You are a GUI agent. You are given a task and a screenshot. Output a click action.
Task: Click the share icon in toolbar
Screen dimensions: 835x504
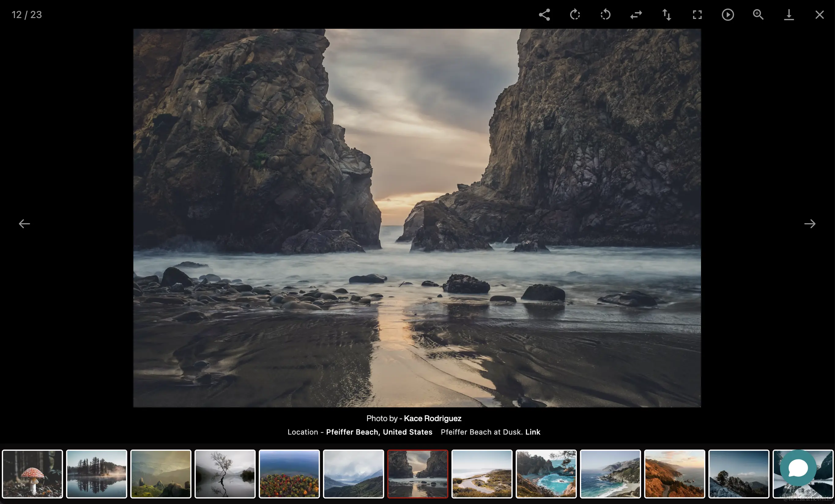544,15
